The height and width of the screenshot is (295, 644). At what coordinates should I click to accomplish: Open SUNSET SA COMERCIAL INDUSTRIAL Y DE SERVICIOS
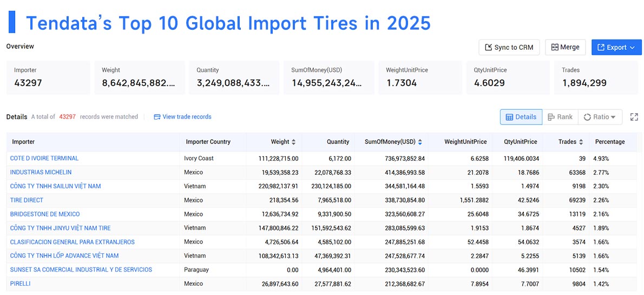point(81,270)
